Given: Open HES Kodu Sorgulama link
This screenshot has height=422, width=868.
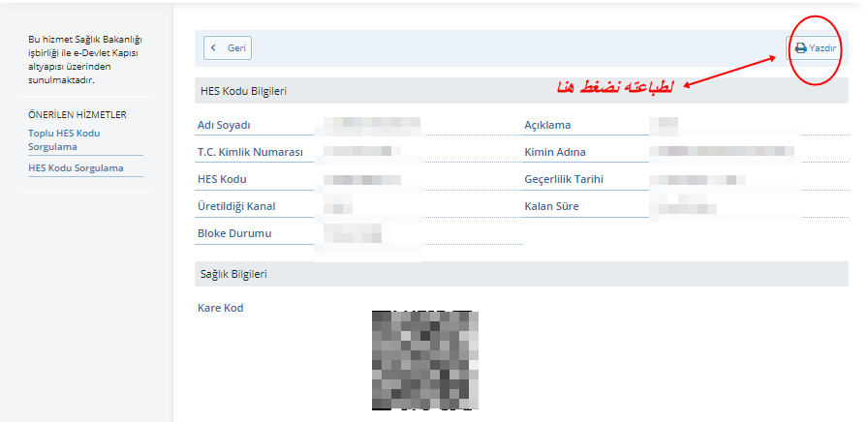Looking at the screenshot, I should pyautogui.click(x=76, y=168).
